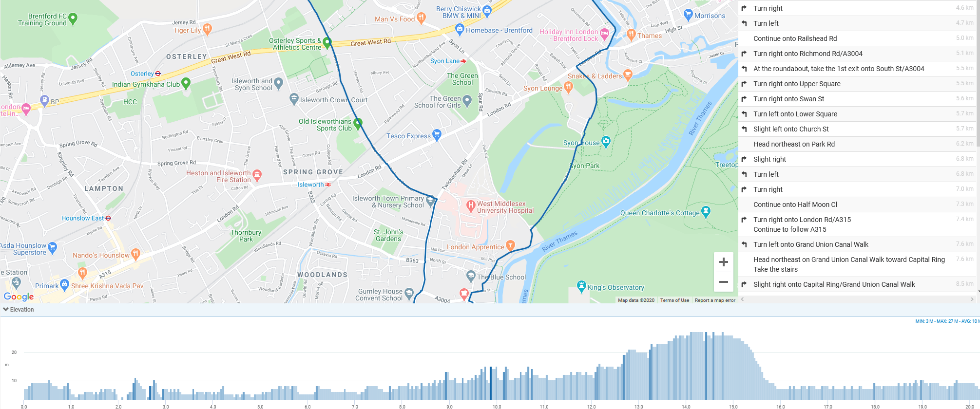This screenshot has width=980, height=409.
Task: Click the Syon House attraction icon
Action: click(606, 142)
